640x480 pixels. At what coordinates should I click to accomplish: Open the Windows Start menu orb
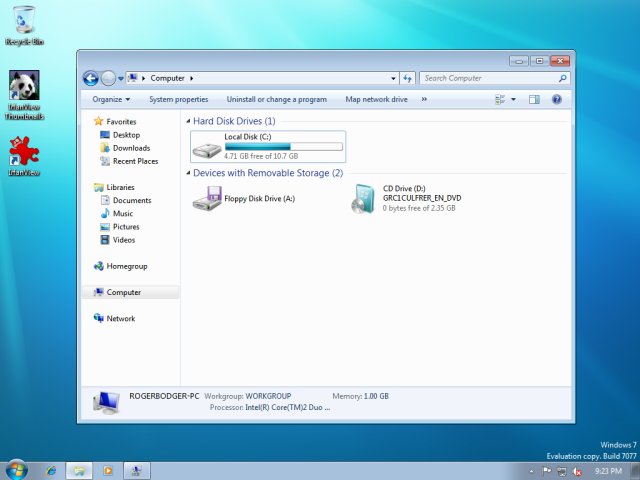click(x=16, y=470)
